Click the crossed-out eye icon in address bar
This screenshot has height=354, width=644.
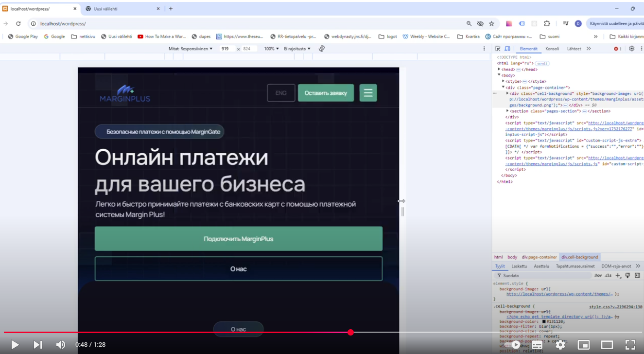(480, 23)
